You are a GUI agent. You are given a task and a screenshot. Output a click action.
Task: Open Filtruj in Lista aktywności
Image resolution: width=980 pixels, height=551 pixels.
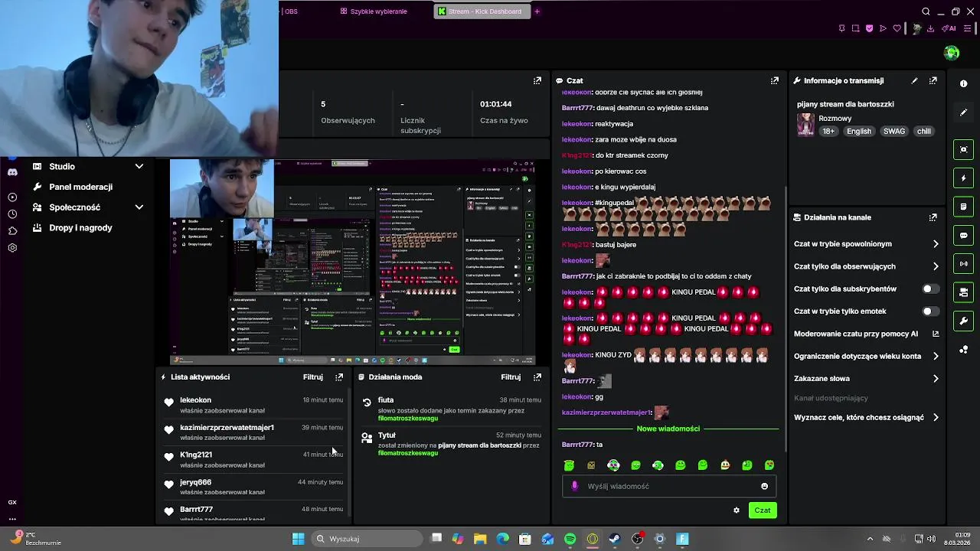click(312, 377)
